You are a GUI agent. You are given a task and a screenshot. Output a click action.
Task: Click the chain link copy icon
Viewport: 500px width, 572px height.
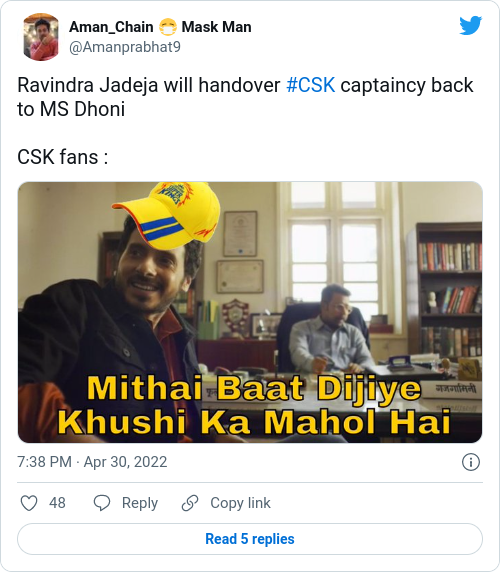[x=190, y=503]
